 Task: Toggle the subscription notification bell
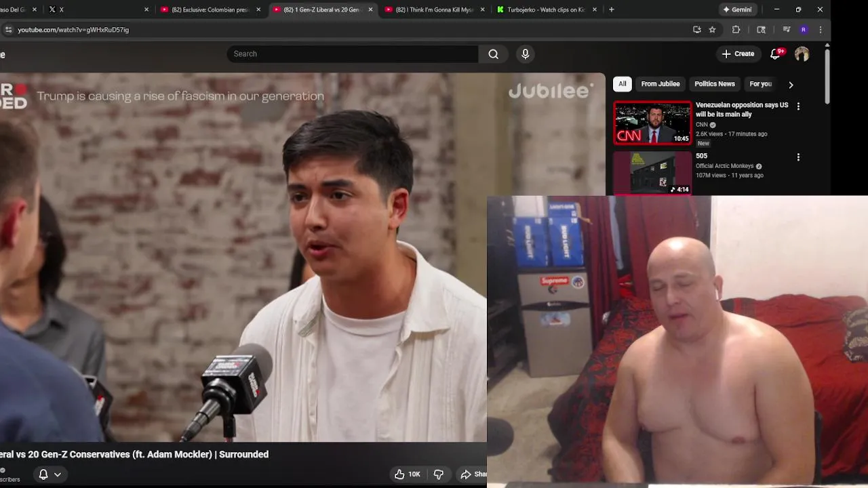click(43, 474)
